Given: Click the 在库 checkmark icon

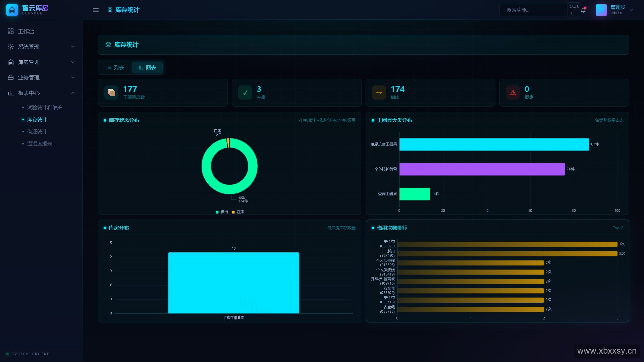Looking at the screenshot, I should pyautogui.click(x=245, y=93).
